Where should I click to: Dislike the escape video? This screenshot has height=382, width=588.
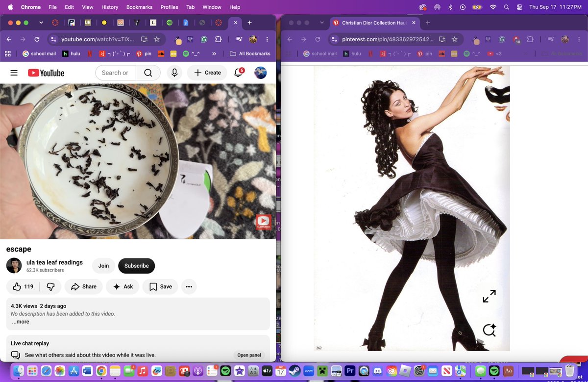(x=50, y=286)
